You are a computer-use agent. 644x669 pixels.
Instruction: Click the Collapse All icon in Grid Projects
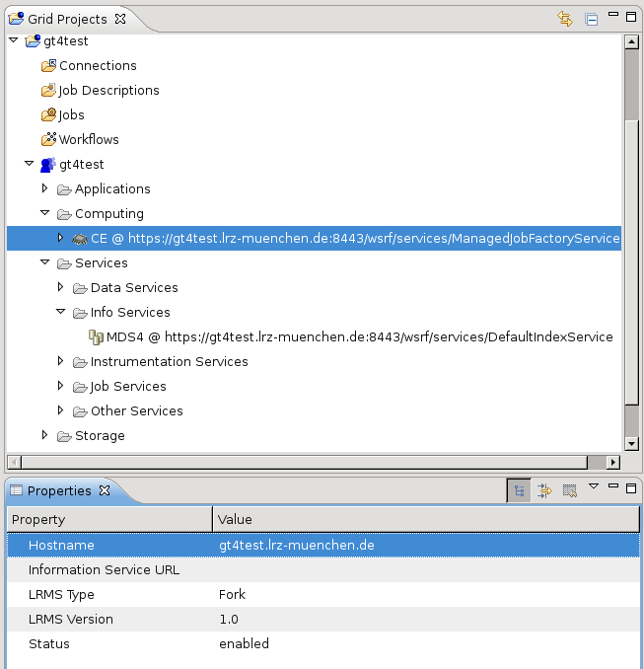[x=591, y=19]
